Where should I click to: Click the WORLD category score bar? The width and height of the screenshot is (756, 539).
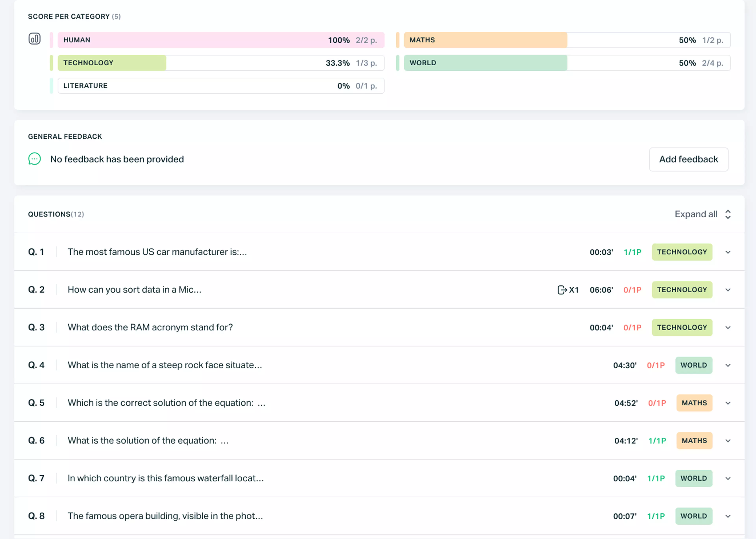click(x=564, y=63)
